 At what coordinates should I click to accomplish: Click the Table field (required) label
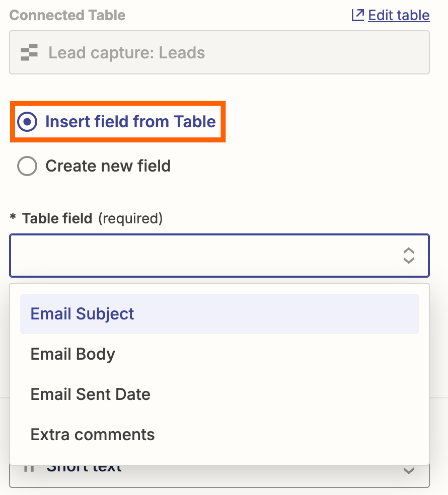[x=93, y=218]
